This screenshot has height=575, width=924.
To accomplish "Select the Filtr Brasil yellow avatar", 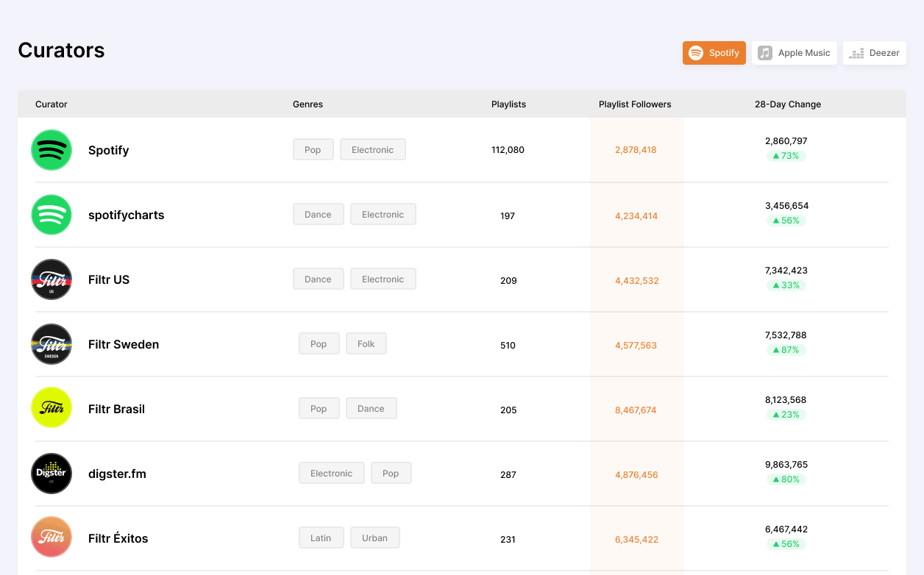I will (x=51, y=409).
